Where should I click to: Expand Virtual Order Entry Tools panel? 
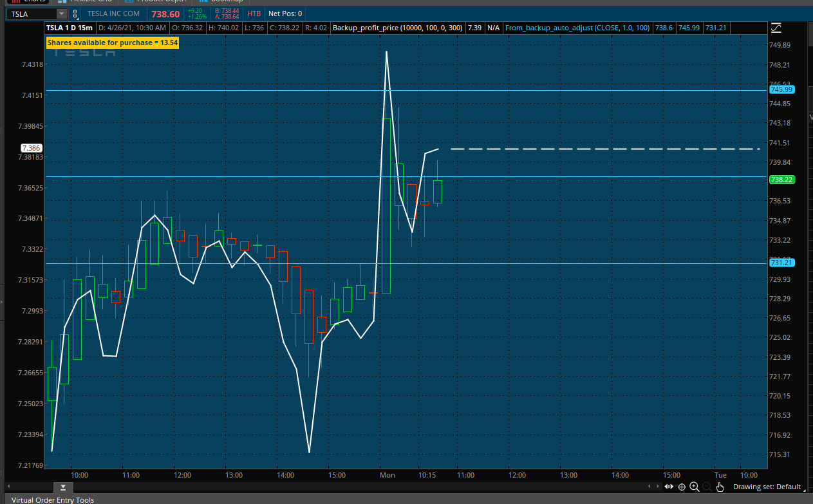53,499
